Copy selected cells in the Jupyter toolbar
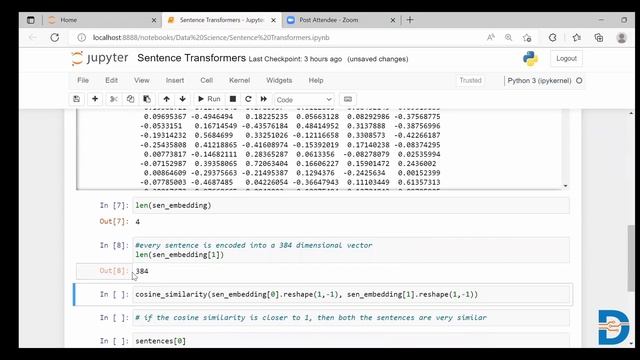This screenshot has height=360, width=640. [130, 99]
